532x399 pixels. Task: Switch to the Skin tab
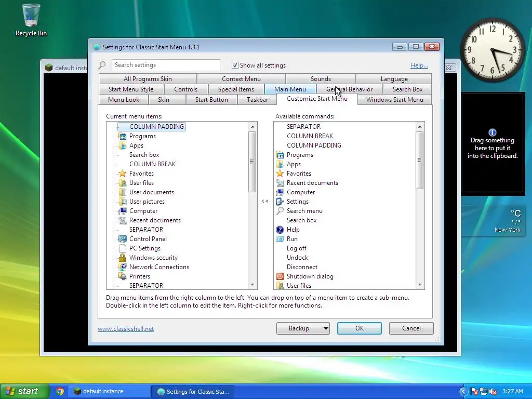164,100
